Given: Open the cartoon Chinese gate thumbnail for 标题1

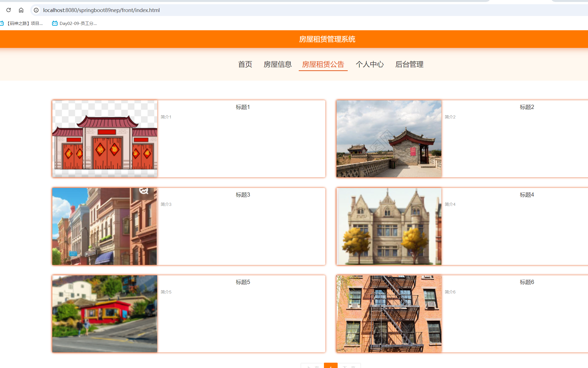Looking at the screenshot, I should coord(105,139).
